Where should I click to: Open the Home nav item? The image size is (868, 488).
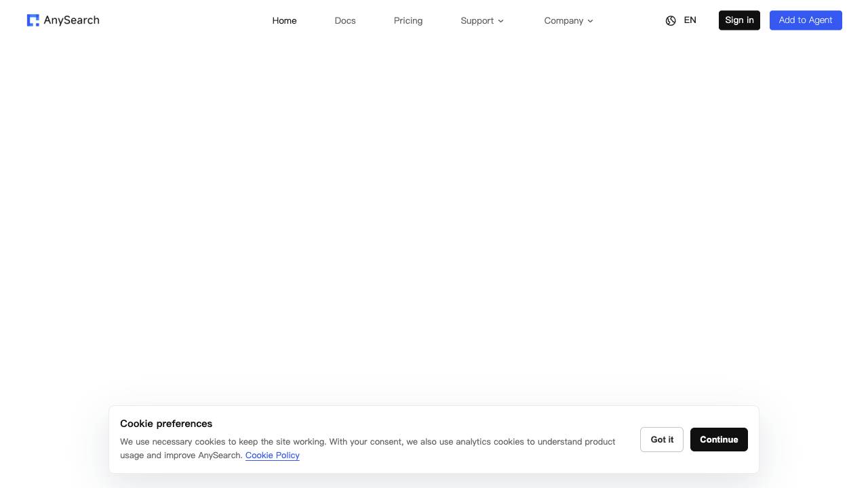coord(284,20)
